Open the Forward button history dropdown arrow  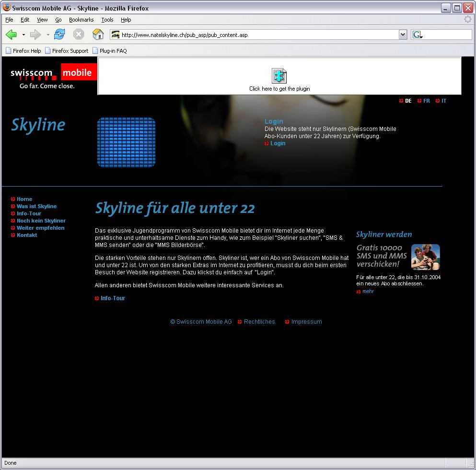pos(47,35)
